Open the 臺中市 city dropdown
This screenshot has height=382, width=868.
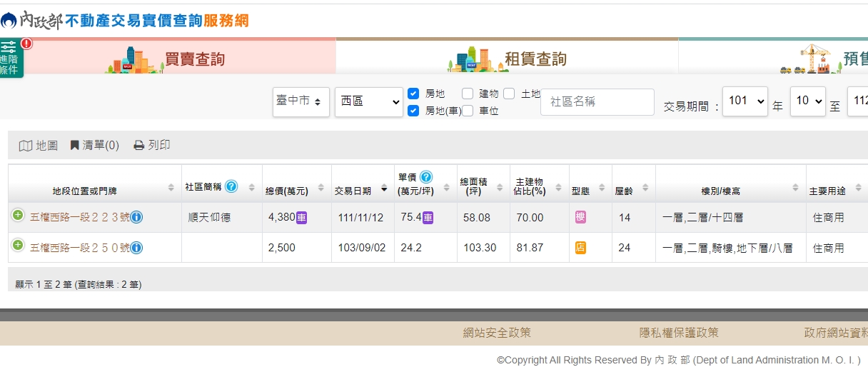pos(301,101)
